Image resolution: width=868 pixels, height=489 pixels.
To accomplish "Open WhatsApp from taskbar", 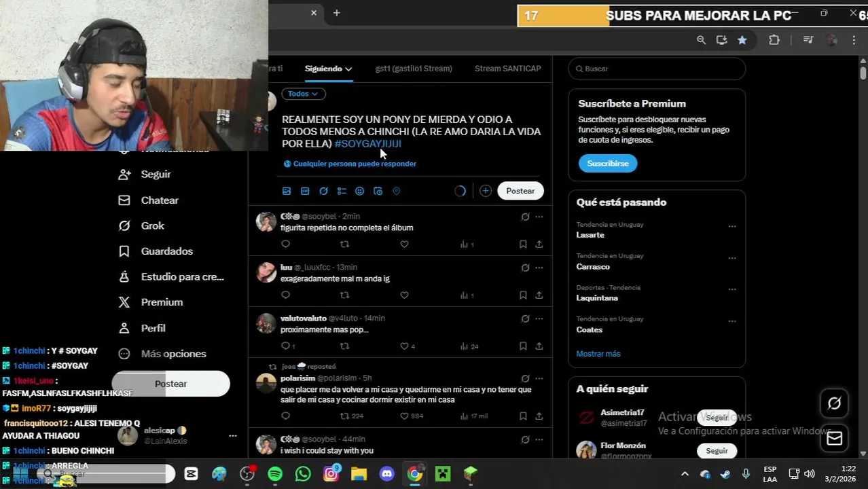I will point(303,473).
